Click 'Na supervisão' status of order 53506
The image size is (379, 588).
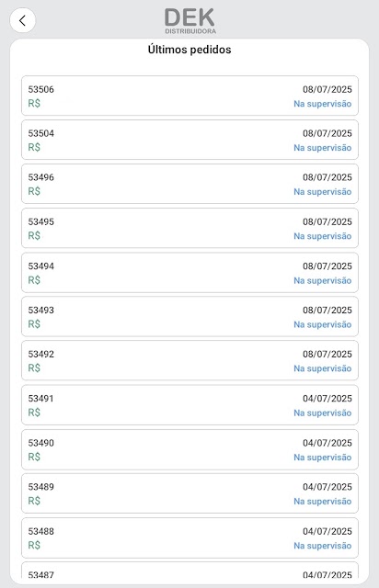click(323, 104)
